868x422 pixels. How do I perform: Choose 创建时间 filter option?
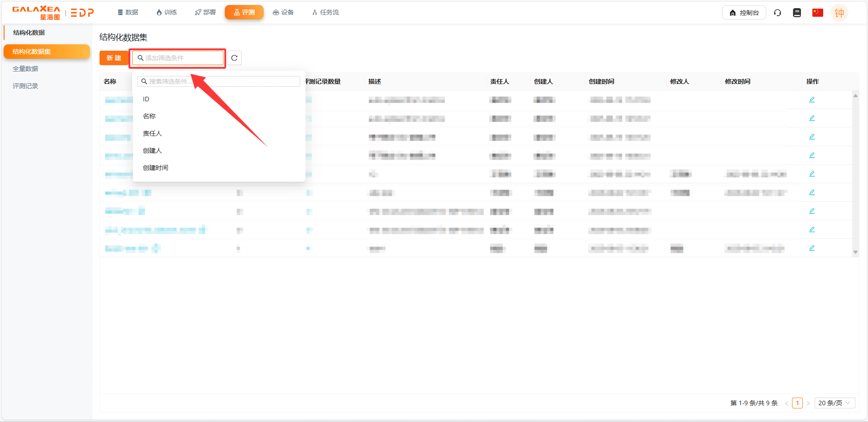tap(156, 168)
